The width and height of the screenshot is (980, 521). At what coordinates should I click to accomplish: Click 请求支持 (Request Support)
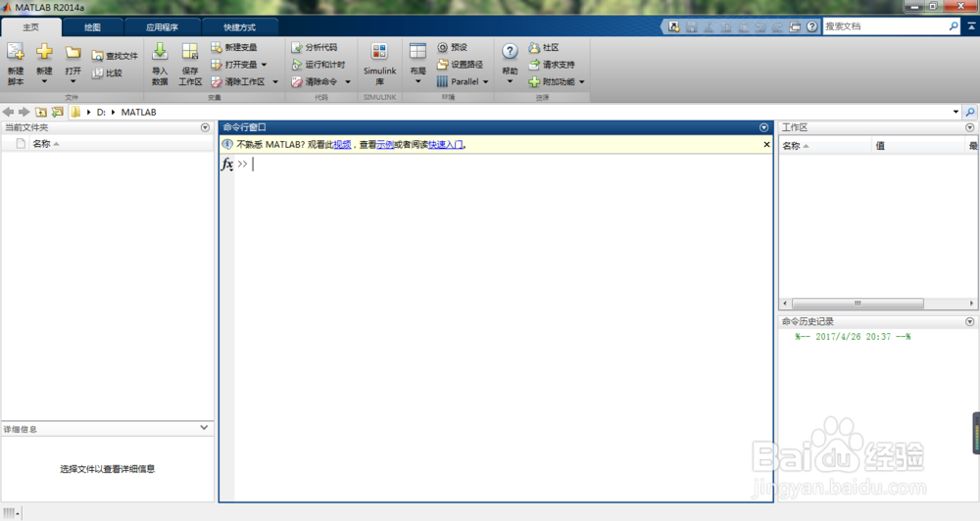pos(551,65)
